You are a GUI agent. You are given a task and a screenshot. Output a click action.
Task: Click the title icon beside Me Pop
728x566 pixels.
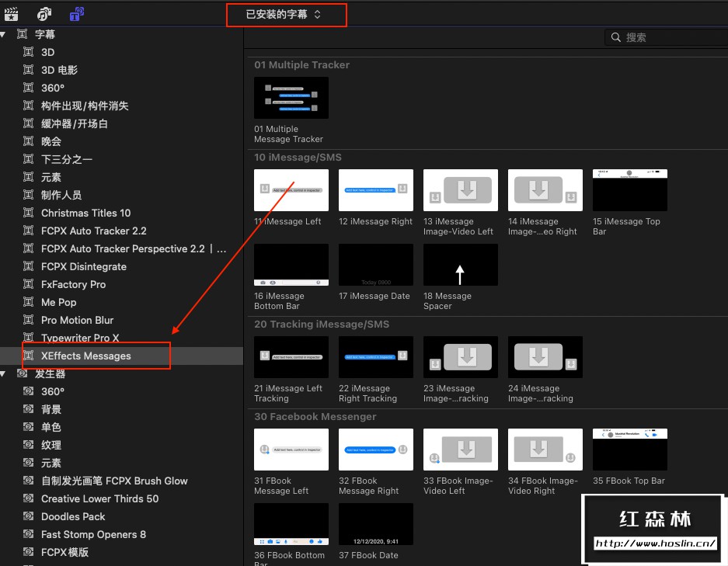(x=28, y=302)
